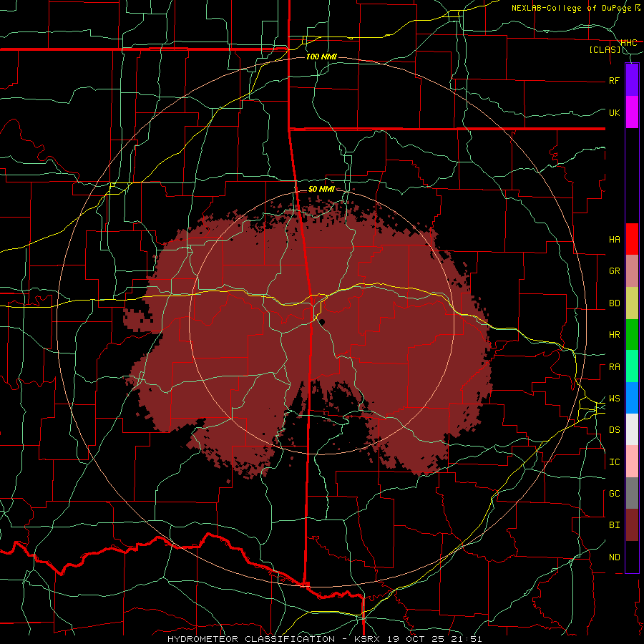Image resolution: width=644 pixels, height=644 pixels.
Task: Click the "IC" legend label
Action: (x=614, y=462)
